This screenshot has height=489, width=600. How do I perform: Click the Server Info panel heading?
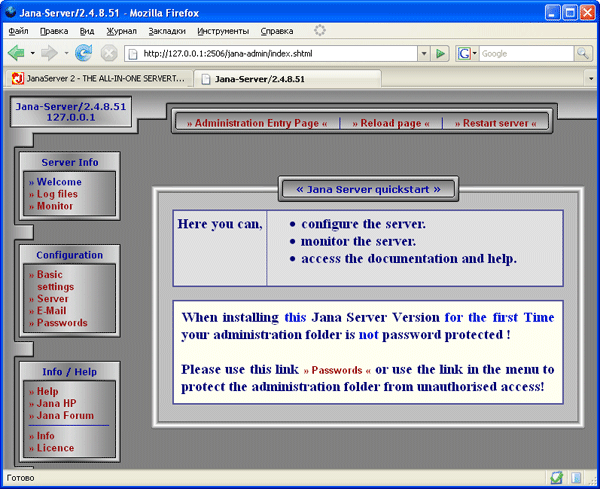coord(70,162)
